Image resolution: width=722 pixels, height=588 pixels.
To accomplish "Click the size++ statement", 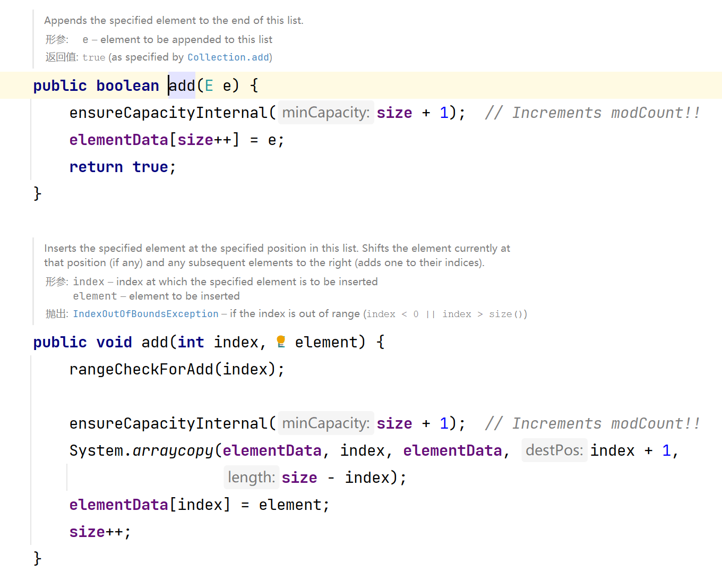I will 100,532.
